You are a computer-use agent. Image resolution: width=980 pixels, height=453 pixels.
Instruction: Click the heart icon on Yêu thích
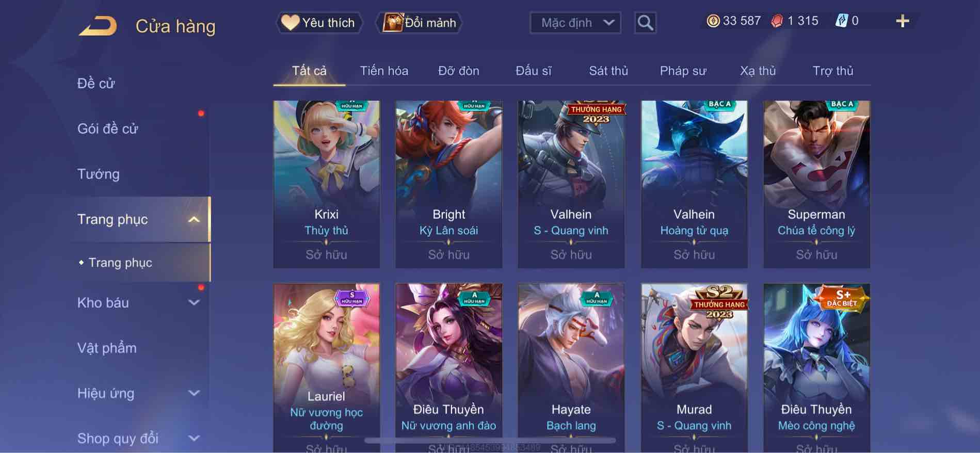point(290,22)
